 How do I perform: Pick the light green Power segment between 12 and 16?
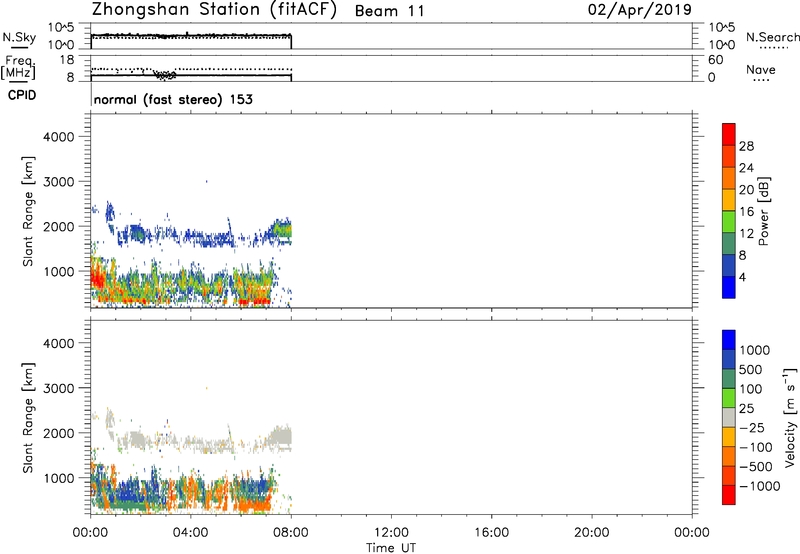pos(729,221)
